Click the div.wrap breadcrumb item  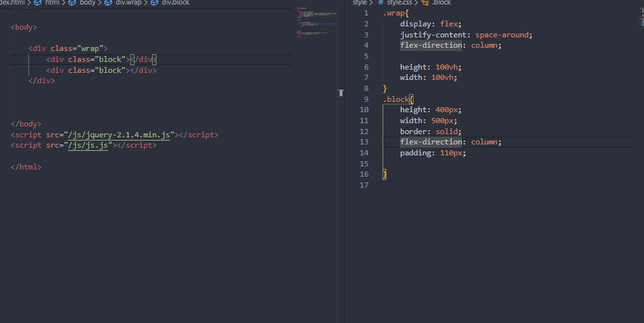128,3
